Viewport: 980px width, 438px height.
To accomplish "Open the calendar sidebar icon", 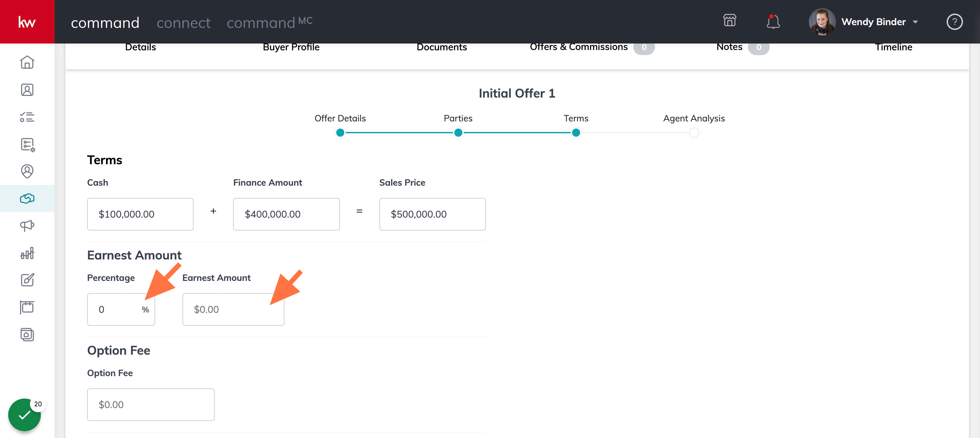I will 27,307.
